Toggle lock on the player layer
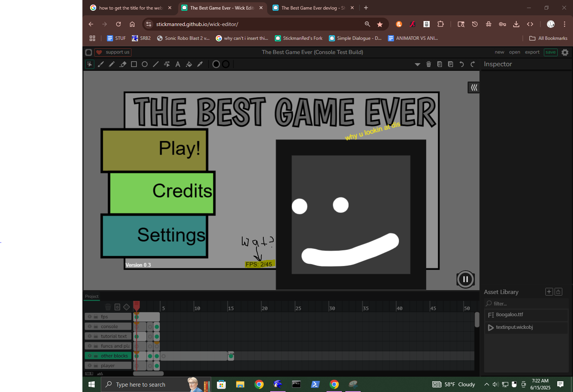The width and height of the screenshot is (573, 392). click(96, 366)
